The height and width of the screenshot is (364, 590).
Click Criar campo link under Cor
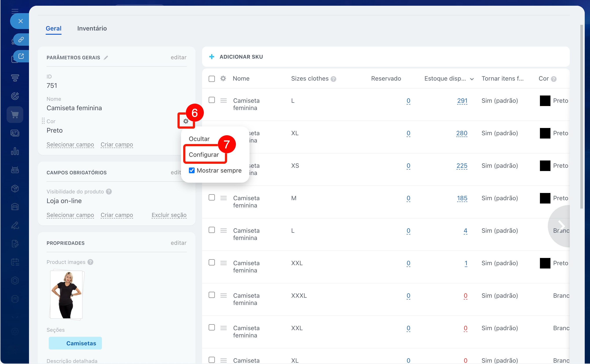117,144
